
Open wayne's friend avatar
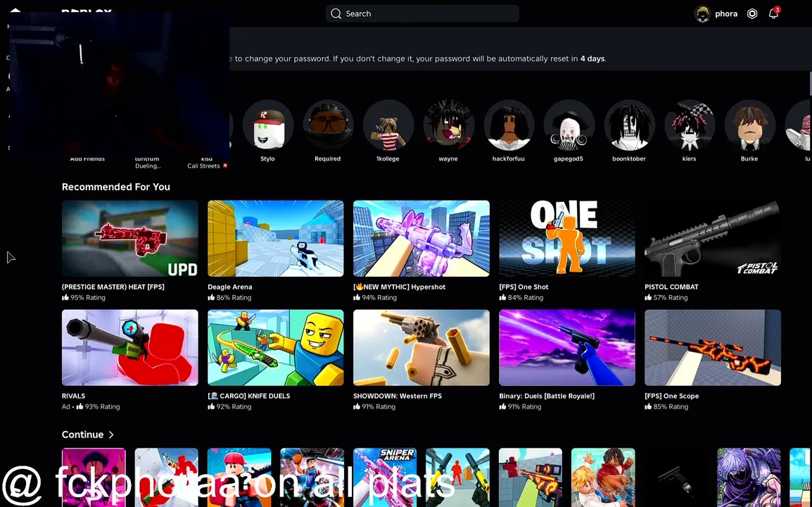448,125
